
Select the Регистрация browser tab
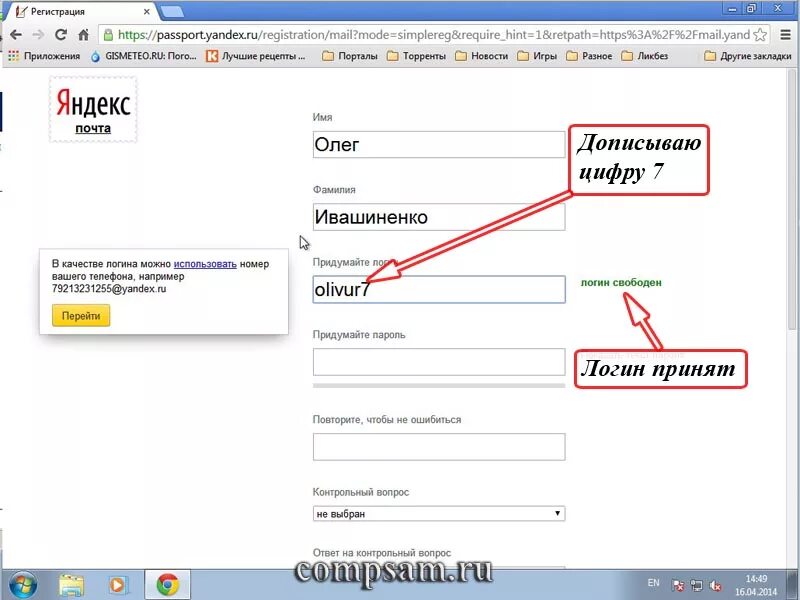[82, 11]
